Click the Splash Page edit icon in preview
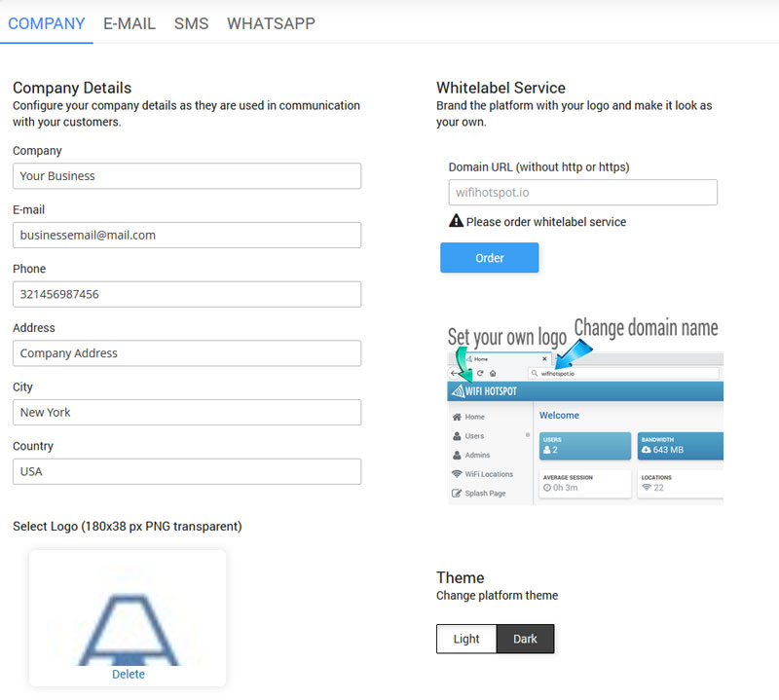 coord(457,494)
